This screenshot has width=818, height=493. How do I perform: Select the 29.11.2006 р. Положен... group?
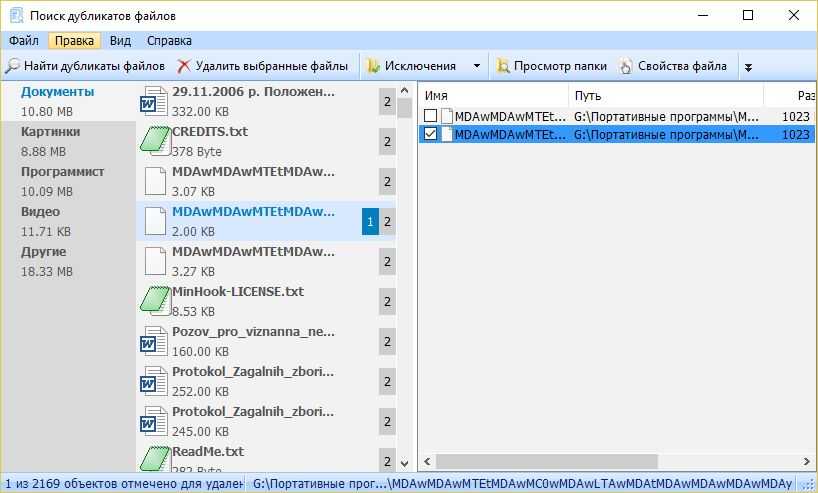pos(266,101)
